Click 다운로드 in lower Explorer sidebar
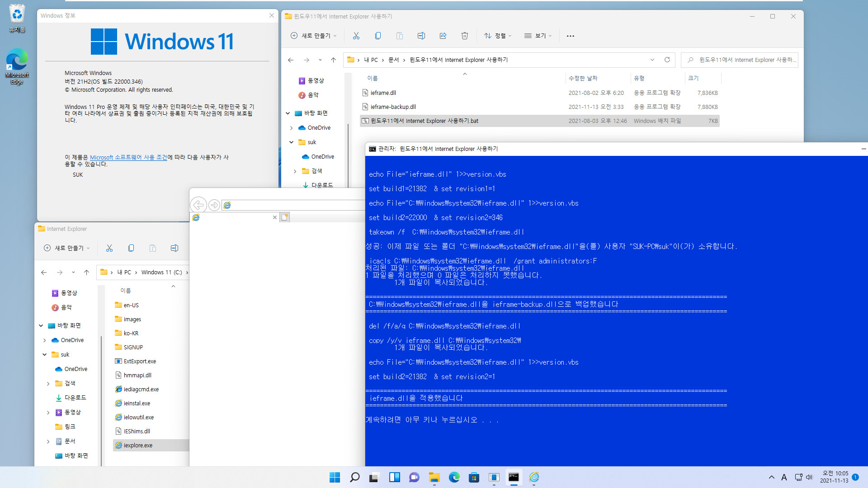 (x=75, y=398)
